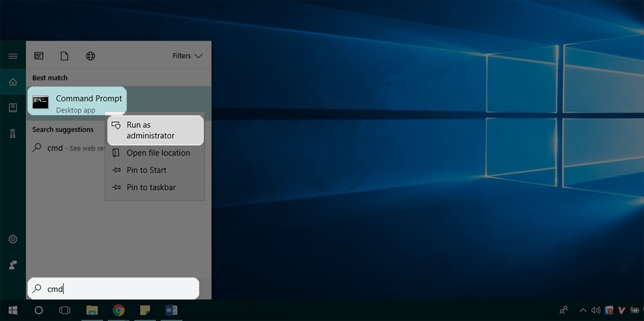Select the Home icon in sidebar
The width and height of the screenshot is (644, 321).
pos(13,82)
